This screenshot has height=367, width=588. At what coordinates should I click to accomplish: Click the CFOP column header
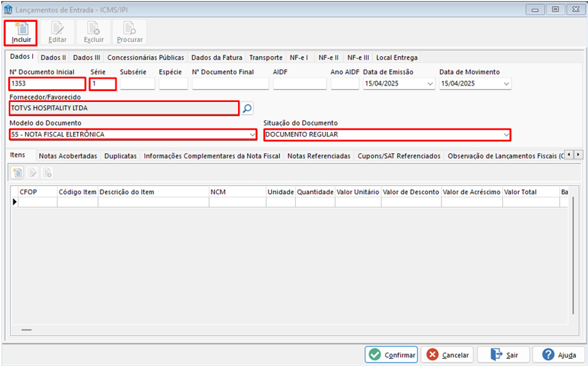pos(38,192)
